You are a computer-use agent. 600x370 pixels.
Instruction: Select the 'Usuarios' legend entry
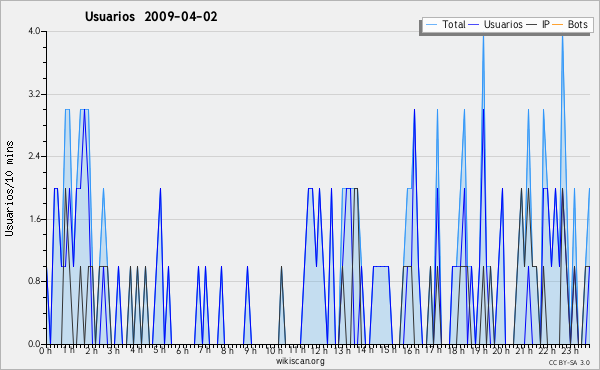click(x=503, y=24)
